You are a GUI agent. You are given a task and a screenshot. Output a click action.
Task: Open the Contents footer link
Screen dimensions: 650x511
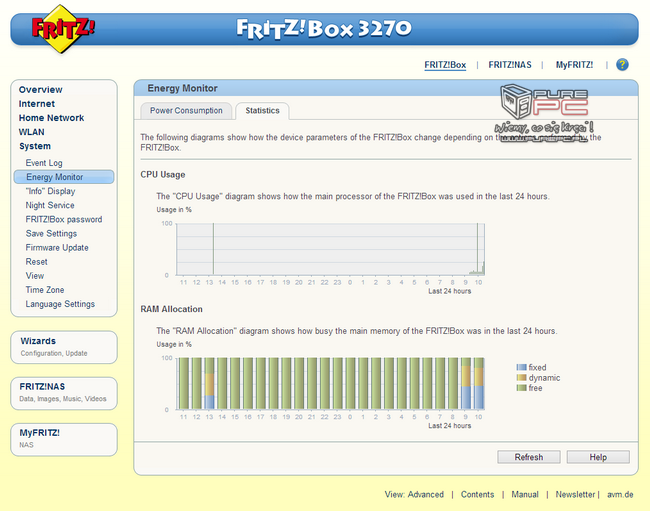click(477, 494)
